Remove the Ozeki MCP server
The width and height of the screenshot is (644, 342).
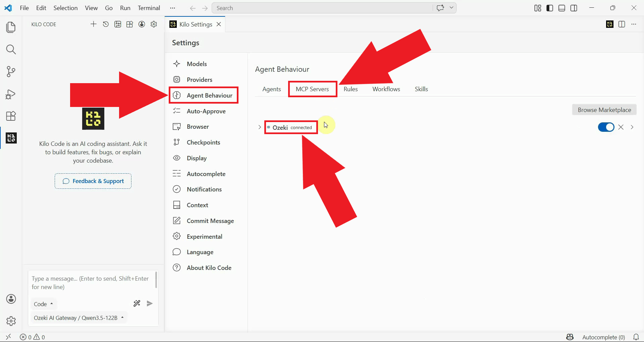621,127
